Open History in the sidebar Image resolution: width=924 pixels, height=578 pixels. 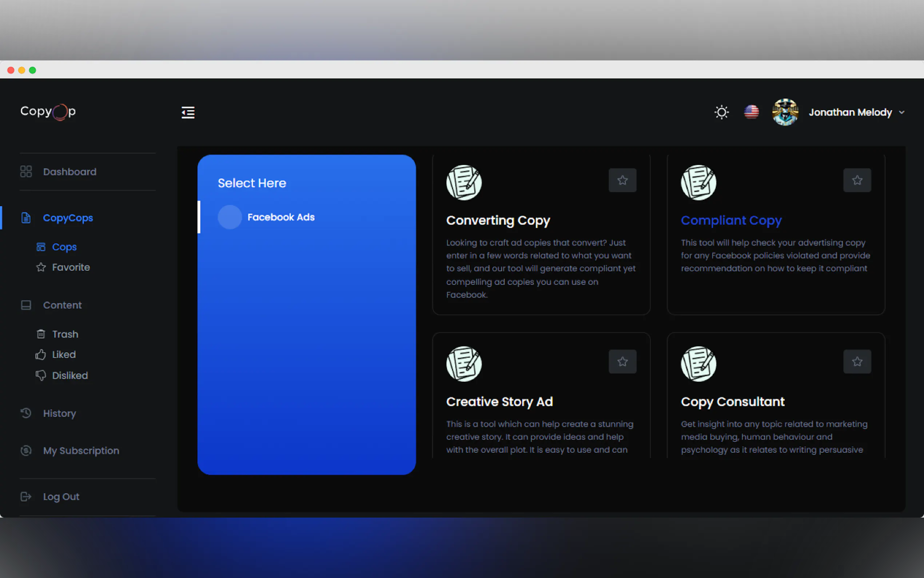[59, 413]
